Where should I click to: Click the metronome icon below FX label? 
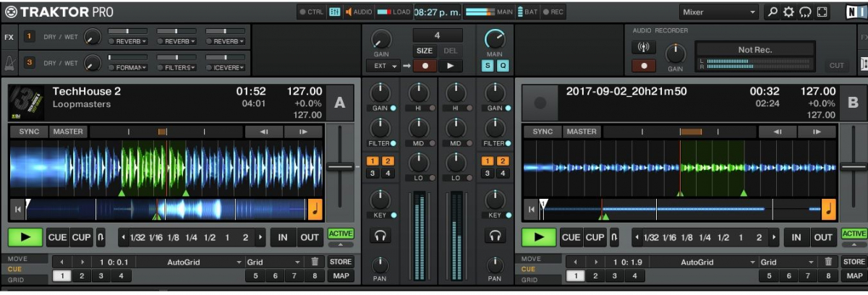pyautogui.click(x=9, y=63)
